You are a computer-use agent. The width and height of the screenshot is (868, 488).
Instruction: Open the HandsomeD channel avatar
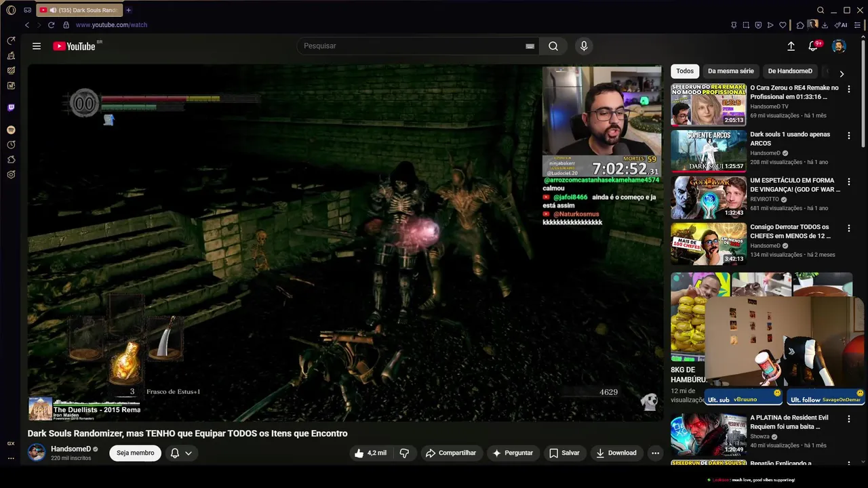point(37,453)
